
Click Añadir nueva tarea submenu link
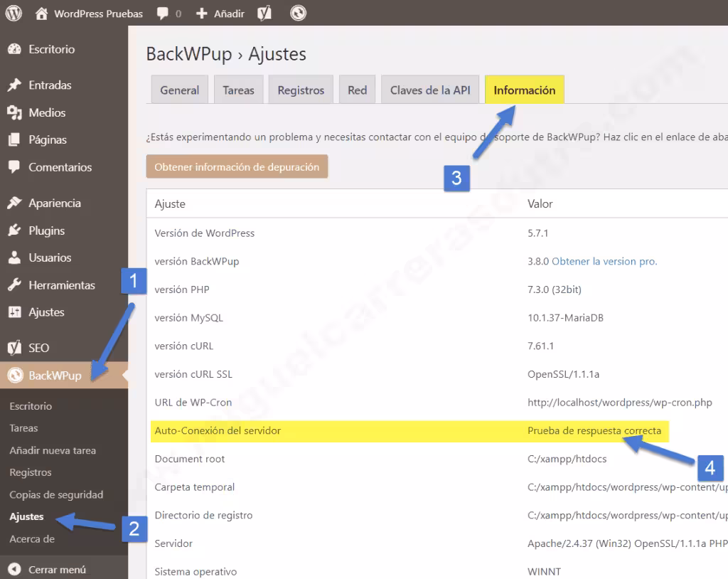tap(53, 450)
